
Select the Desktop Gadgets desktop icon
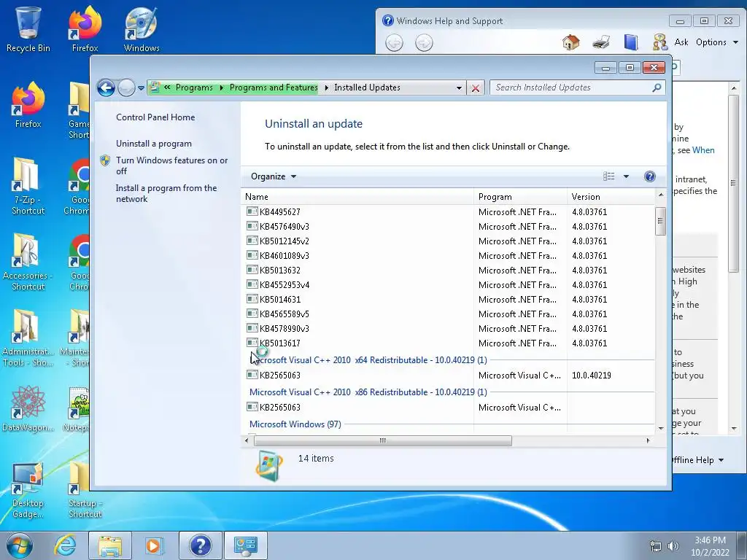pos(28,491)
